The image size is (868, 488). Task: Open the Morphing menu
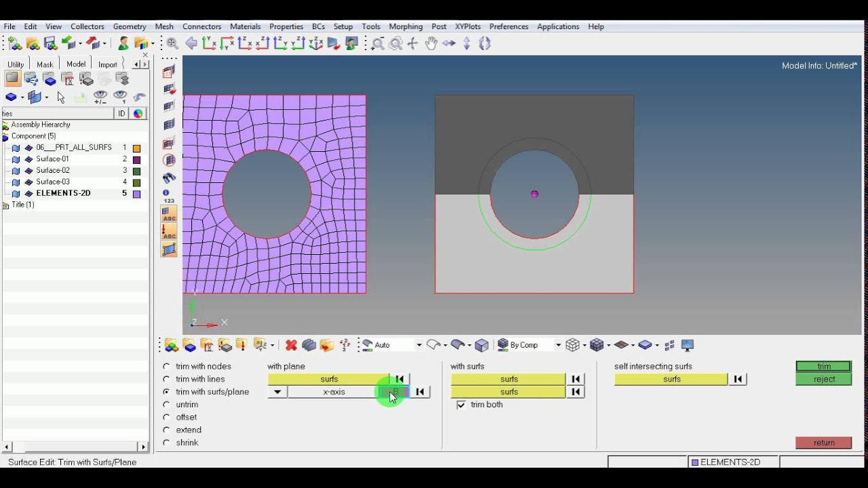(406, 26)
